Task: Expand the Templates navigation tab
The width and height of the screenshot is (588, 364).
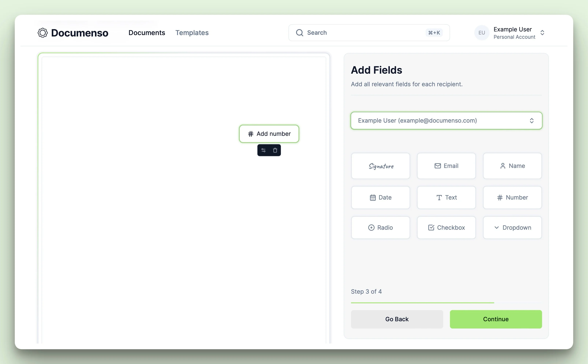Action: point(191,33)
